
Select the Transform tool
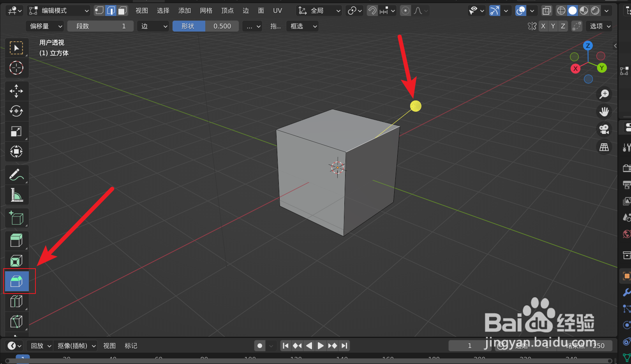[16, 151]
